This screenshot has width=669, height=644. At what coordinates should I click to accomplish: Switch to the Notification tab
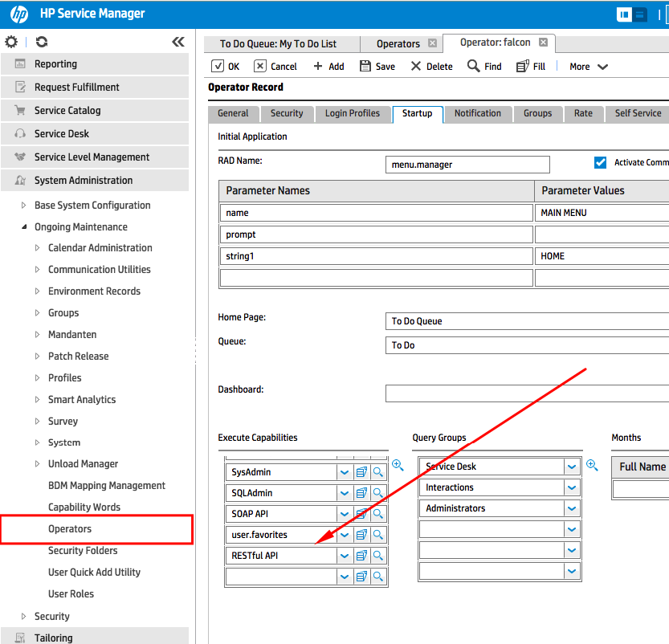pos(478,113)
